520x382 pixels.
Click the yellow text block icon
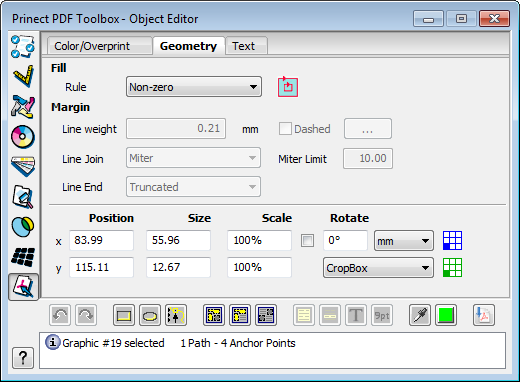click(304, 315)
